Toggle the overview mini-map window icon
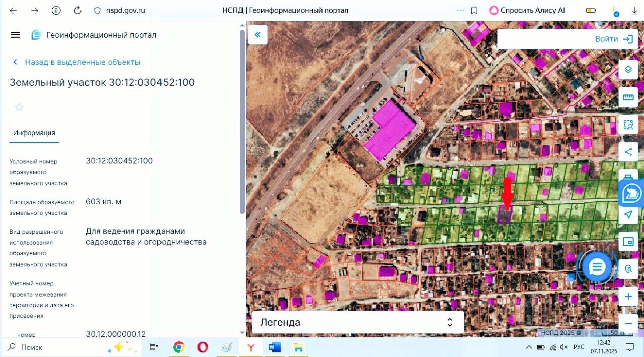644x357 pixels. click(x=628, y=242)
